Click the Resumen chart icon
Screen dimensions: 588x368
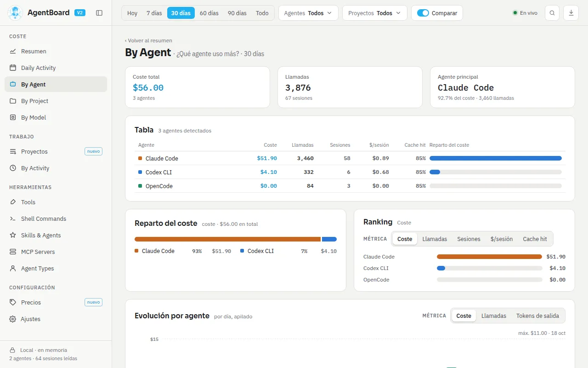tap(13, 51)
